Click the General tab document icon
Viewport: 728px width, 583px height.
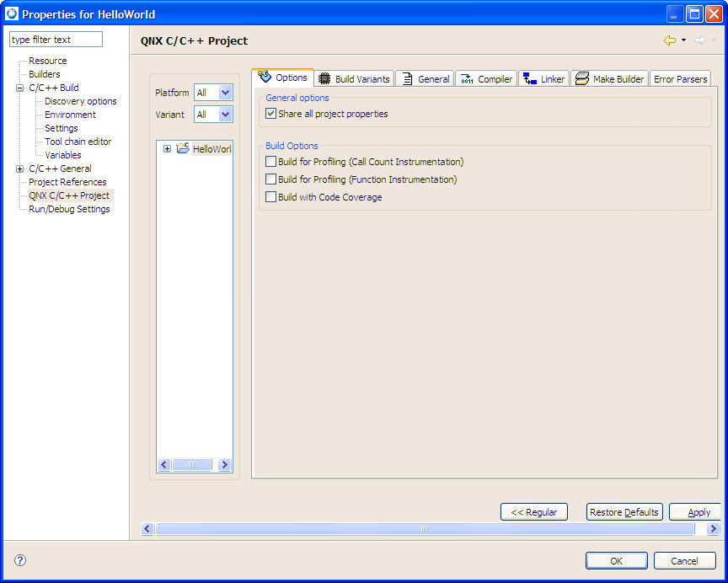[406, 78]
